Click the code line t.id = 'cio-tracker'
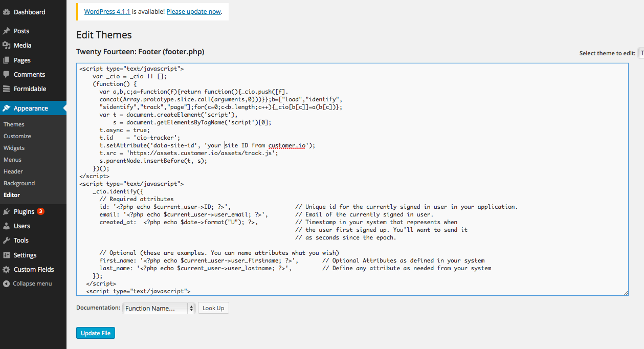Viewport: 644px width, 349px height. (x=140, y=138)
